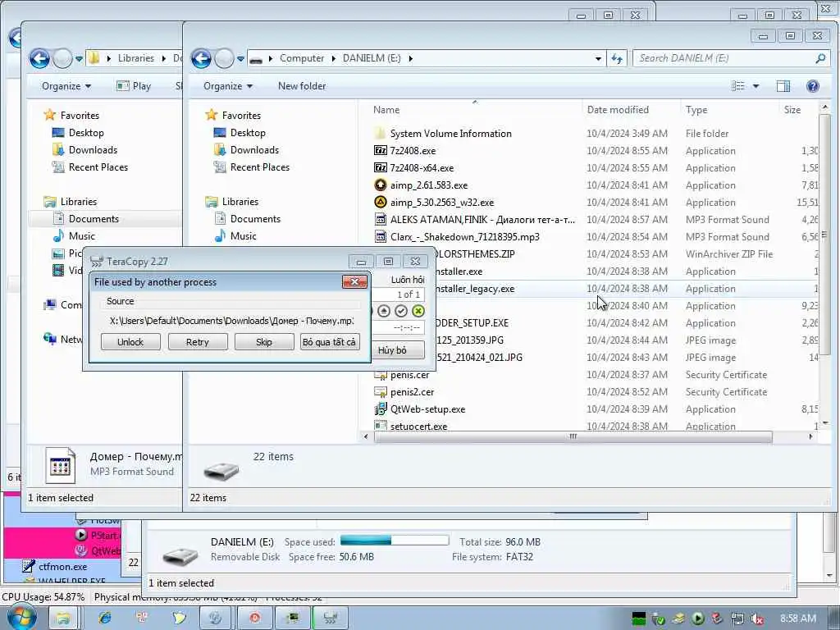Screen dimensions: 840x630
Task: Click the 'Bỏ qua tất cả' button
Action: [330, 342]
